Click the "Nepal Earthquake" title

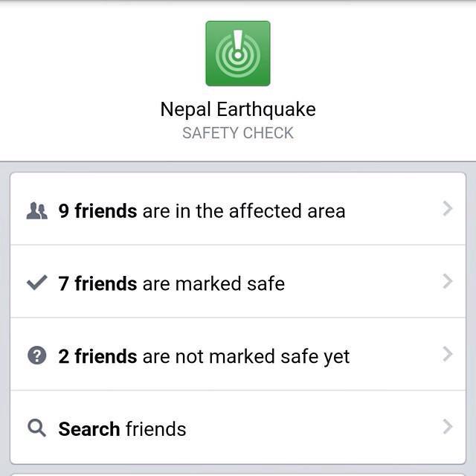238,109
